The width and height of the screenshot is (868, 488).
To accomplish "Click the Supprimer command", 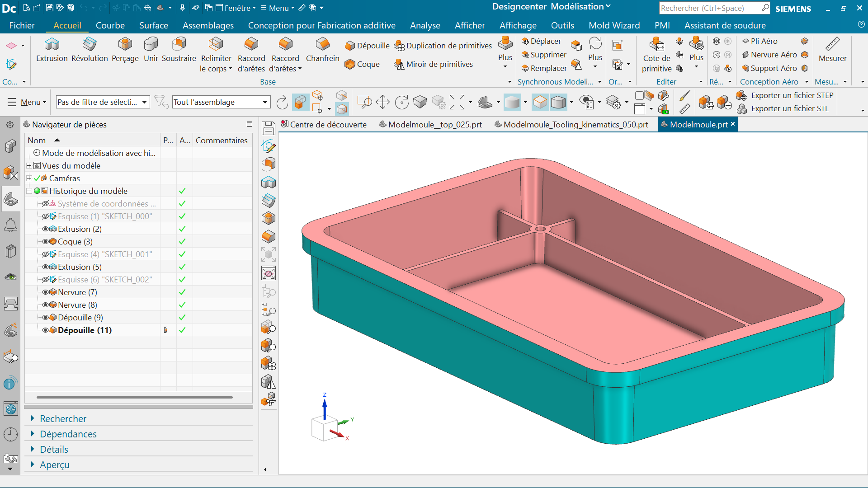I will [544, 55].
